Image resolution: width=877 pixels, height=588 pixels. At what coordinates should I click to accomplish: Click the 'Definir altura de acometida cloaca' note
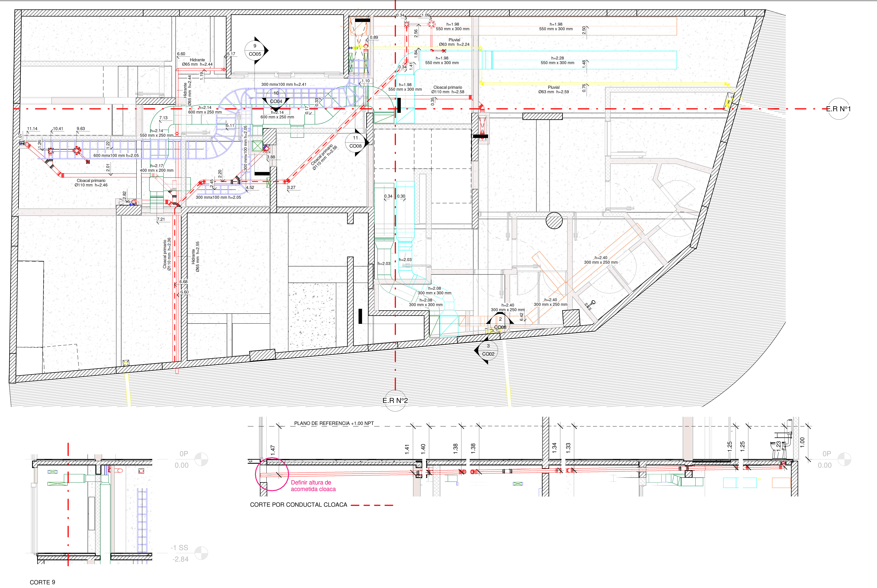point(313,486)
